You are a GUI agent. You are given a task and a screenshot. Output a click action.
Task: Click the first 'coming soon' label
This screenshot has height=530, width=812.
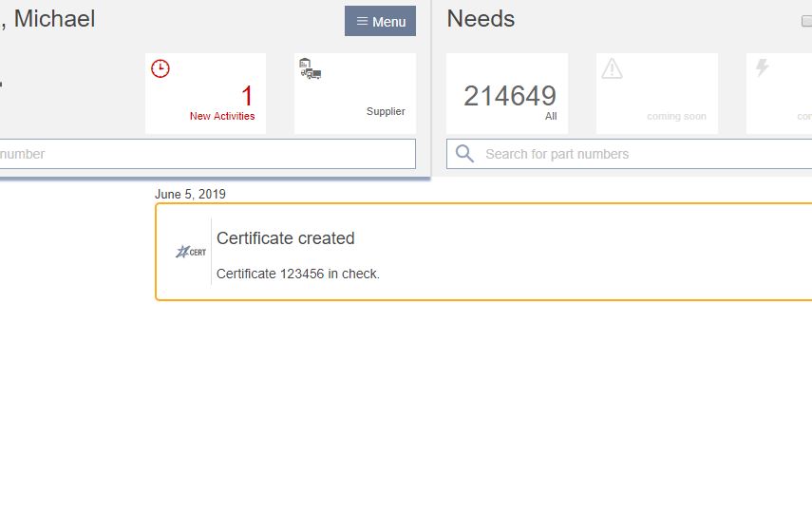676,116
